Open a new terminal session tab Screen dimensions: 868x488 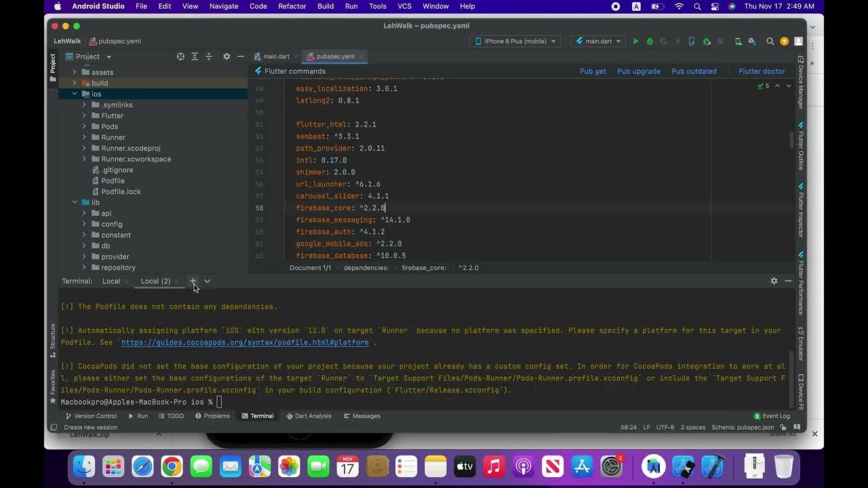pyautogui.click(x=193, y=281)
